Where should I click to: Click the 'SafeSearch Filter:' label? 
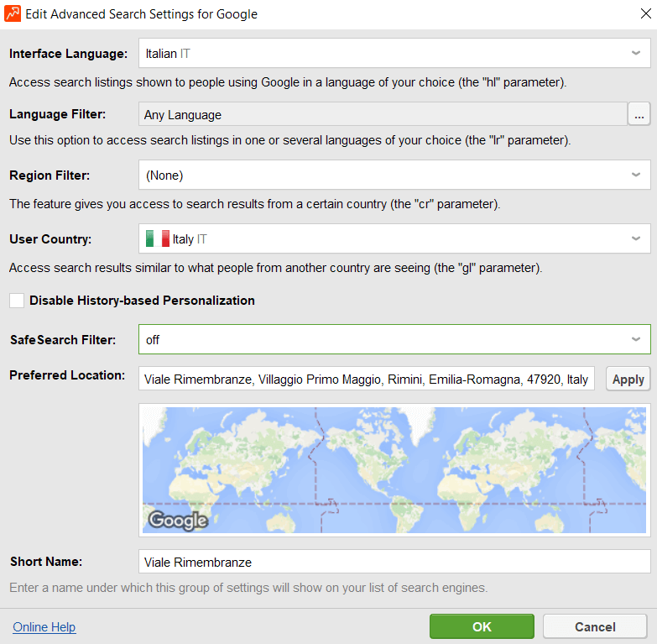[63, 339]
